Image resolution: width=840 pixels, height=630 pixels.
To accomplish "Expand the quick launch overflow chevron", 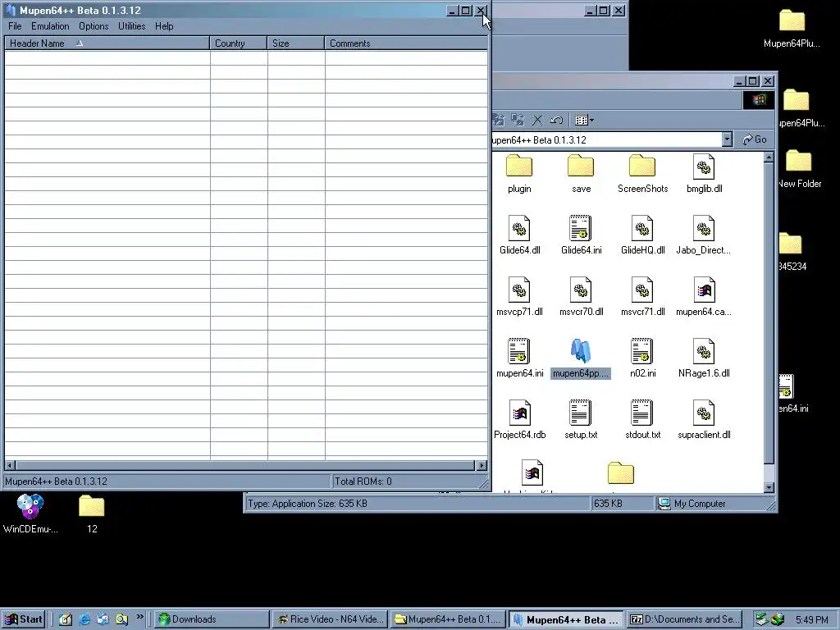I will coord(139,617).
